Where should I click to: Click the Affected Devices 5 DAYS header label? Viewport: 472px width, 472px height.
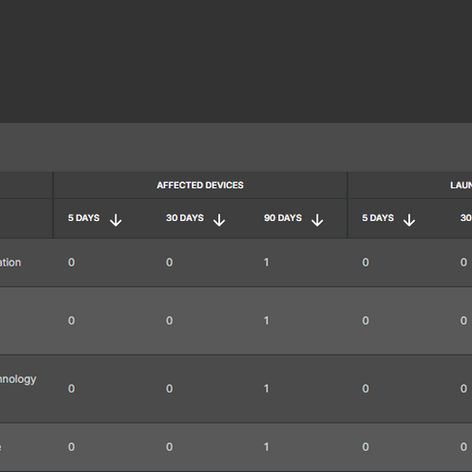tap(84, 218)
